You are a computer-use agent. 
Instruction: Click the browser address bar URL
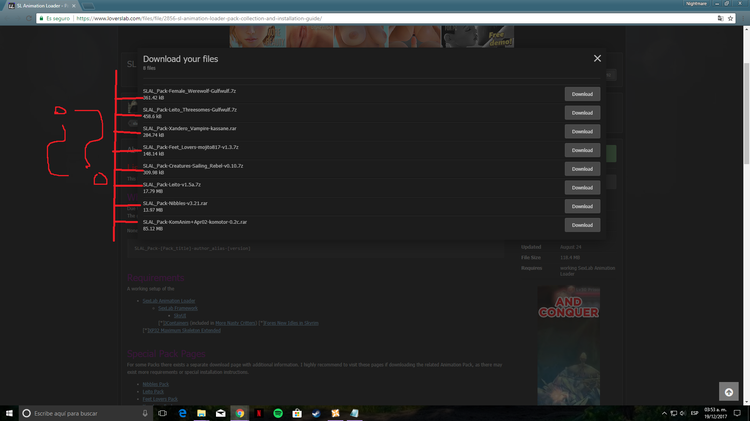[199, 18]
